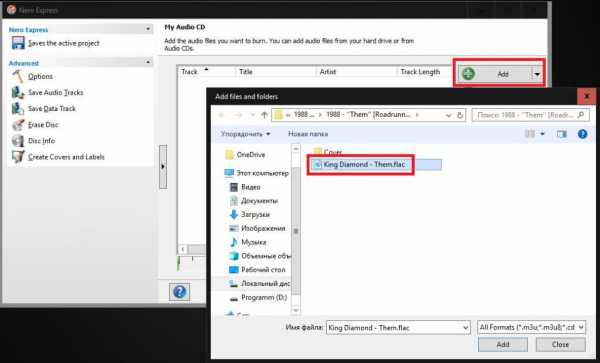This screenshot has width=600, height=363.
Task: Click the navigation pane scroll up arrow
Action: click(295, 149)
